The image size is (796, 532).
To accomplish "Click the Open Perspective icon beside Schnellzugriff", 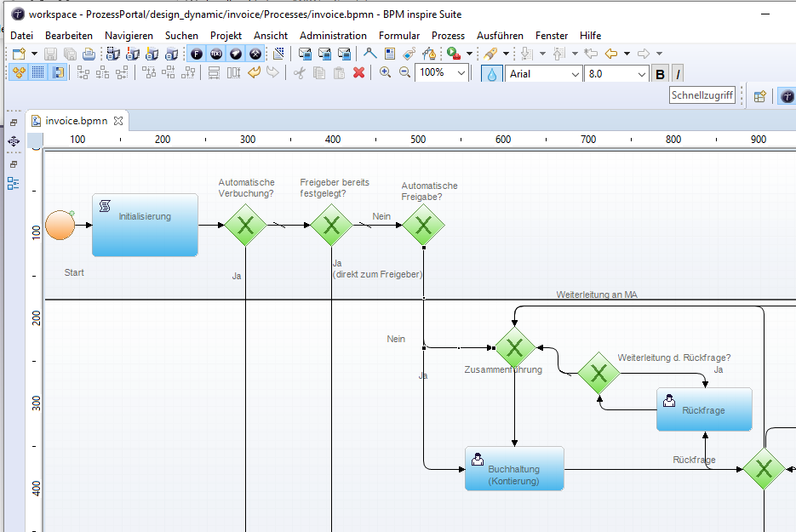I will click(x=760, y=96).
